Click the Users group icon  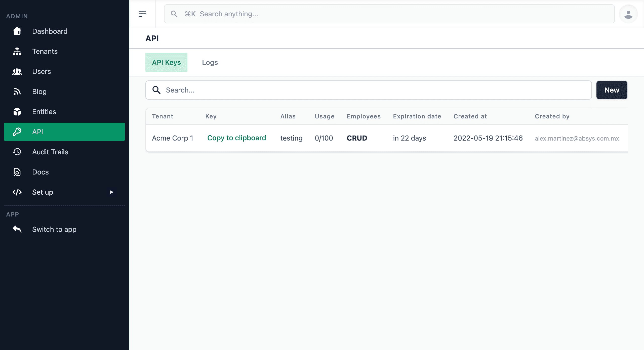point(17,71)
